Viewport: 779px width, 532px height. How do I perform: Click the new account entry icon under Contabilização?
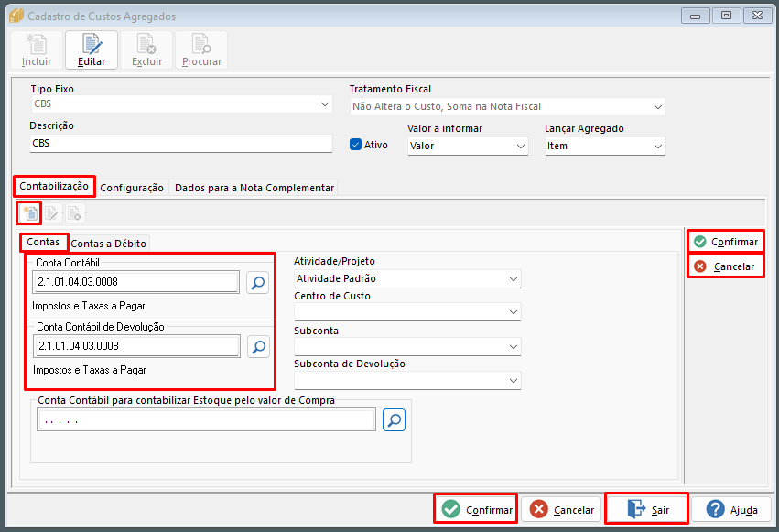point(30,213)
